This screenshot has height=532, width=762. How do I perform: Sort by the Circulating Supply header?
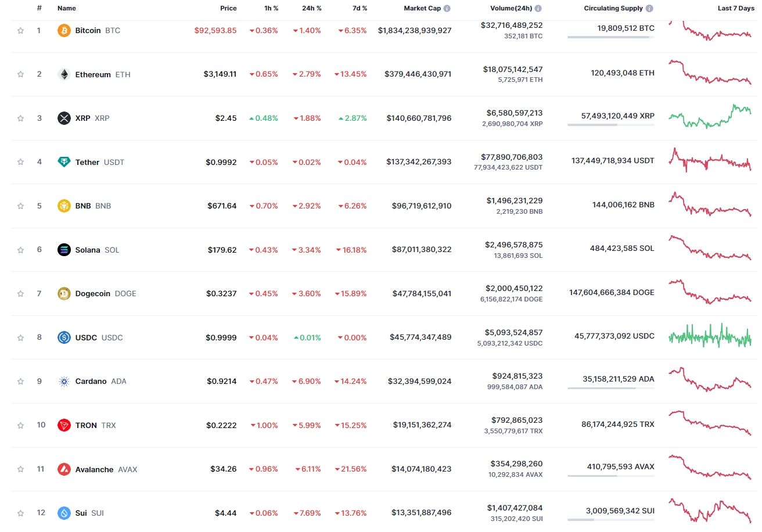point(613,9)
